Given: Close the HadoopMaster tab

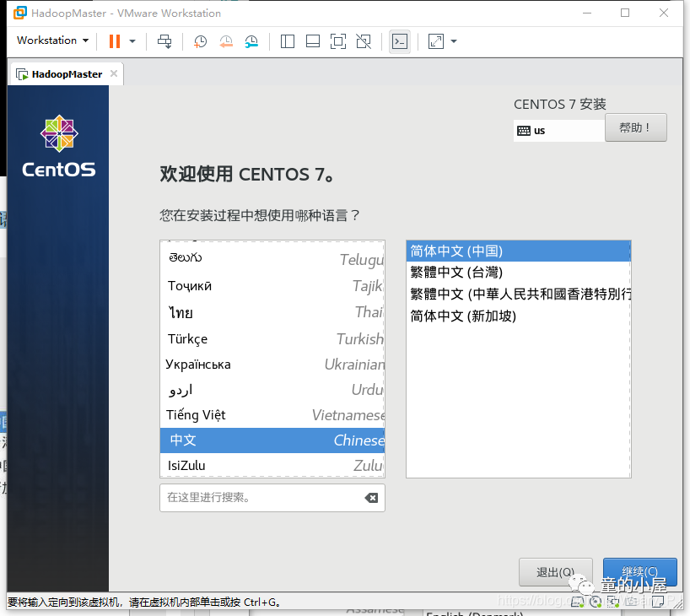Looking at the screenshot, I should coord(114,73).
